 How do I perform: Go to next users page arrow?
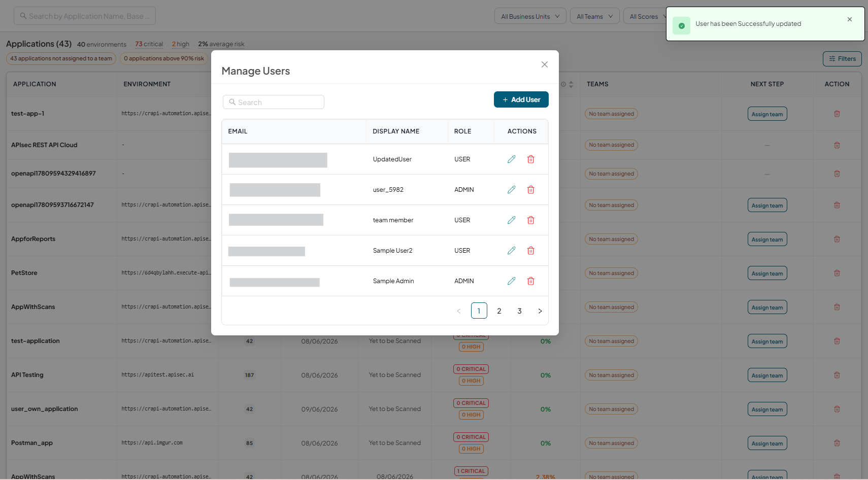[540, 311]
